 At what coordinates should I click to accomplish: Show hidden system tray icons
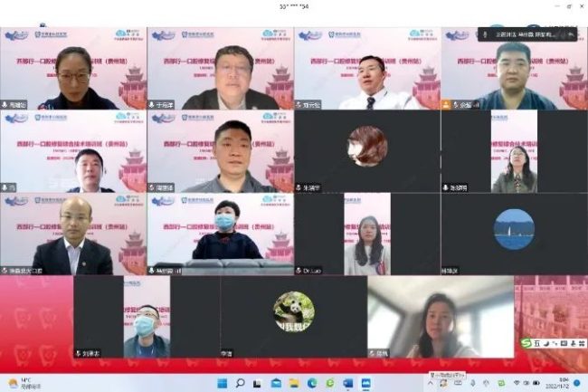pyautogui.click(x=431, y=384)
